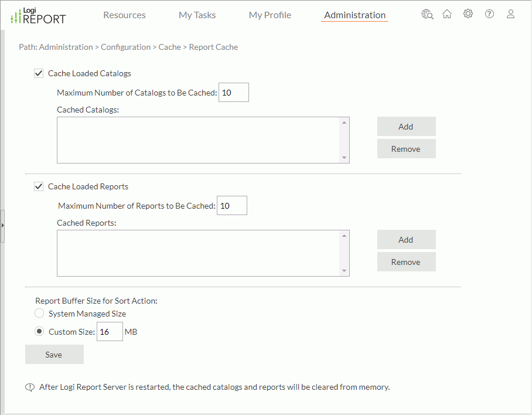Click the info icon beside the restart note

[x=30, y=387]
